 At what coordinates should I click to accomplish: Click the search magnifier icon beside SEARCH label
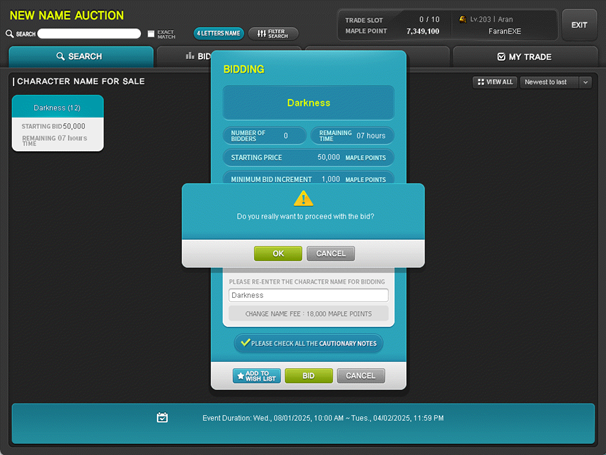pyautogui.click(x=10, y=34)
